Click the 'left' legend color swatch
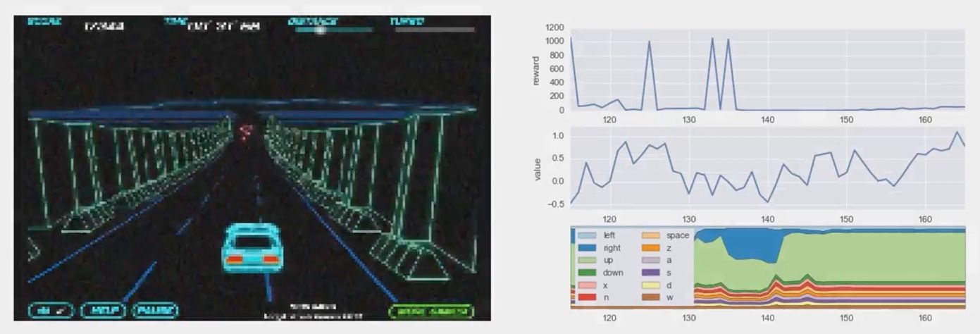Viewport: 980px width, 334px height. click(x=586, y=235)
